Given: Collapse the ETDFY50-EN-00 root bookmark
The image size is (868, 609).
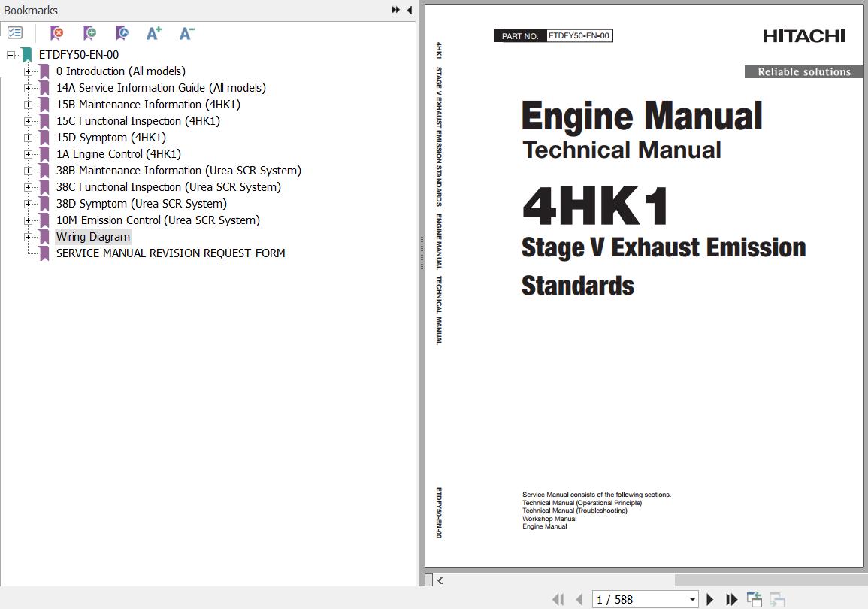Looking at the screenshot, I should coord(11,55).
